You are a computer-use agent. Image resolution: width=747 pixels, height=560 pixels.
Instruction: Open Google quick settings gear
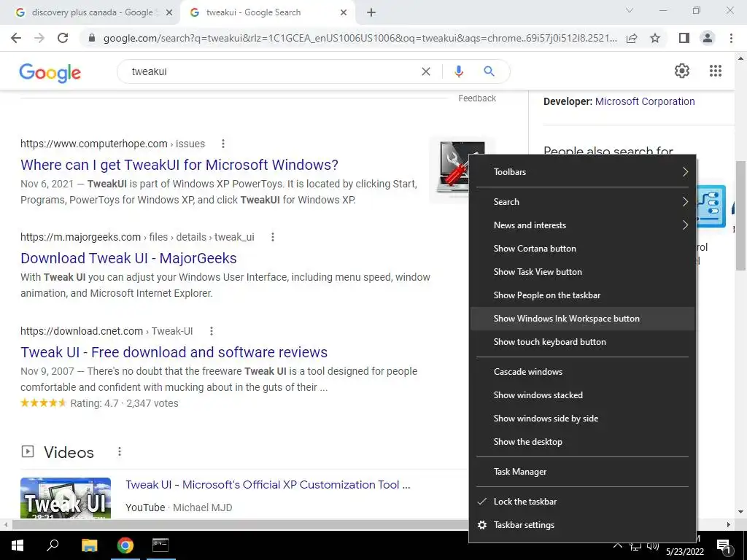click(682, 71)
